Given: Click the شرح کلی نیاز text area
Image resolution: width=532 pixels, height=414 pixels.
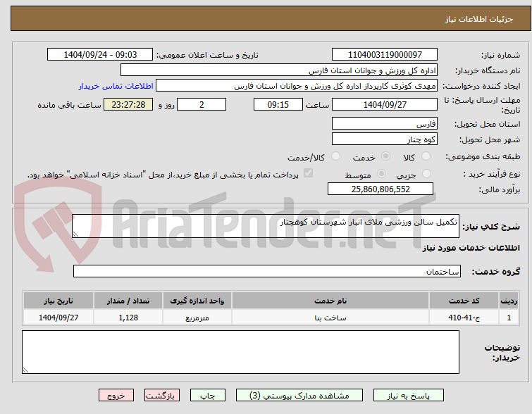Looking at the screenshot, I should point(266,226).
